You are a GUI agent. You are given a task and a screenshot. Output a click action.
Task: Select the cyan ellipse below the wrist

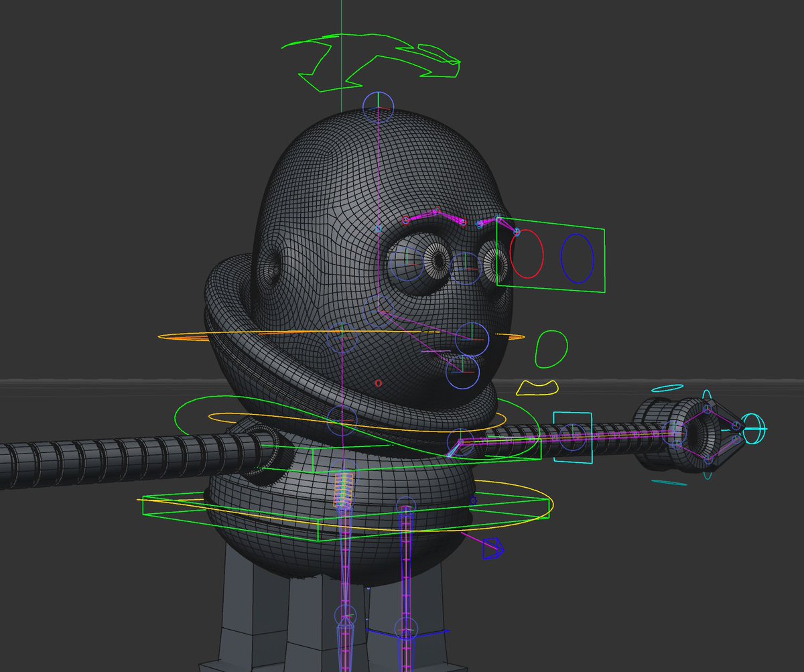[x=669, y=482]
